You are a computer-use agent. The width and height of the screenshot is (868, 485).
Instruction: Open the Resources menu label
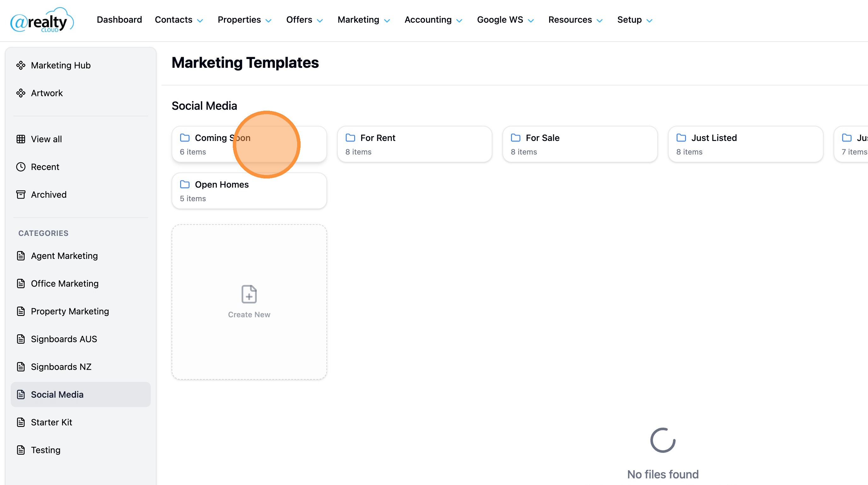pos(570,20)
